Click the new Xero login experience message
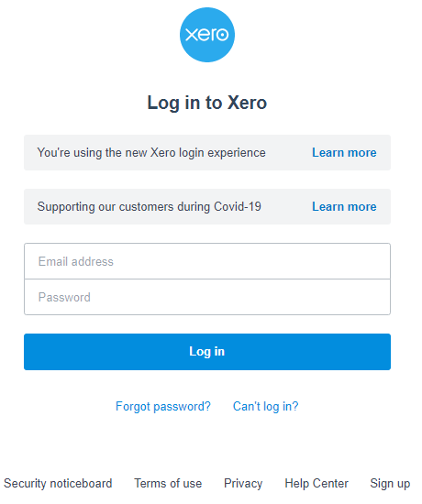This screenshot has height=504, width=422. click(151, 153)
